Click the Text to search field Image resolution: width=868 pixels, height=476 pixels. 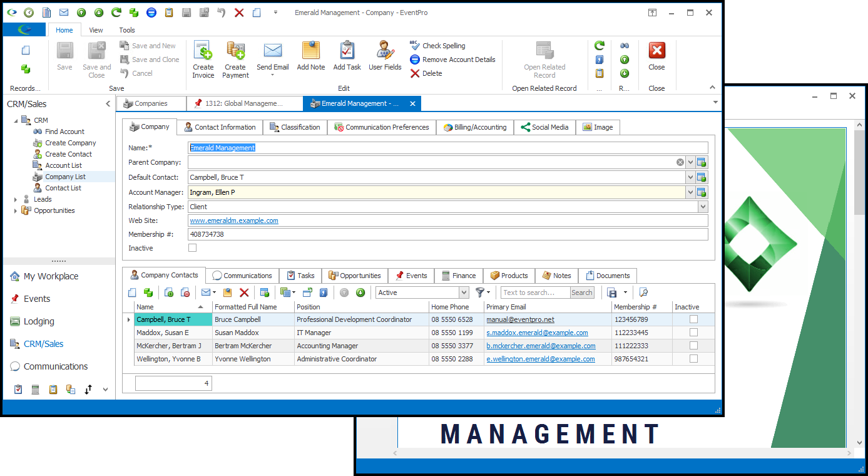click(x=536, y=292)
